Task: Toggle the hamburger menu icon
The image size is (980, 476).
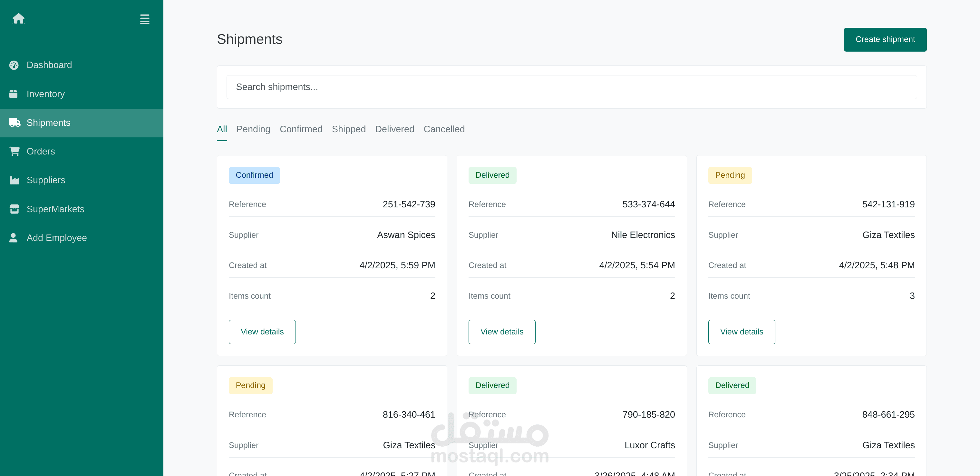Action: click(145, 19)
